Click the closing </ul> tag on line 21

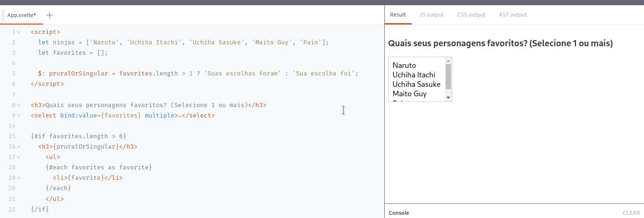55,199
